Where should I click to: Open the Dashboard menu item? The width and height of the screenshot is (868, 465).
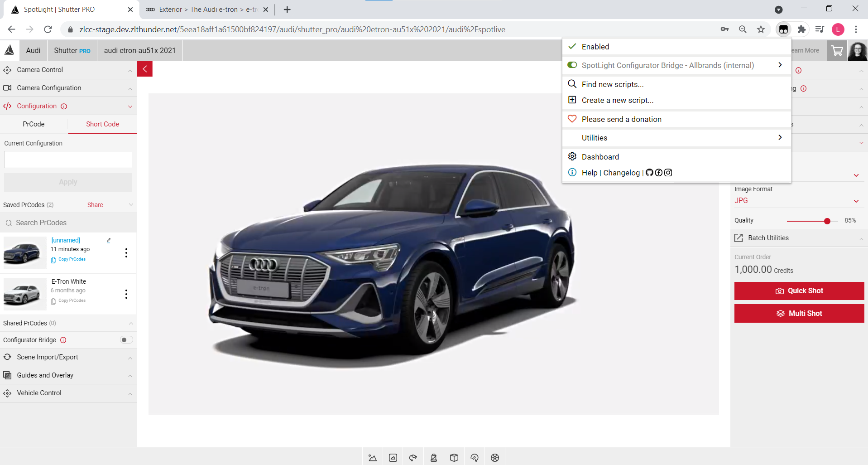click(x=676, y=157)
